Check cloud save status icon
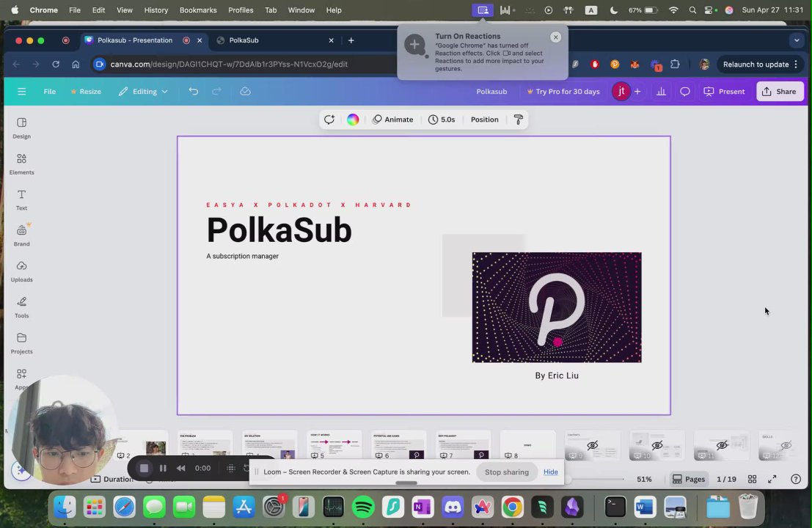The image size is (812, 528). coord(246,92)
